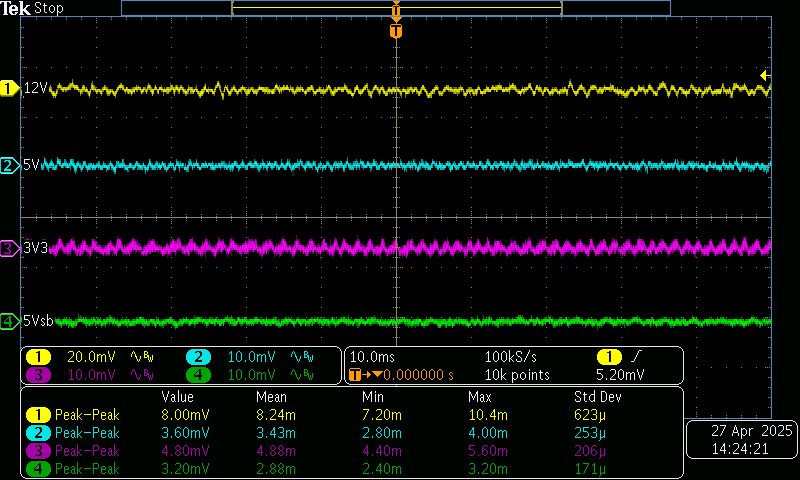Click channel 2 min value 2.80m
Image resolution: width=800 pixels, height=480 pixels.
point(382,433)
